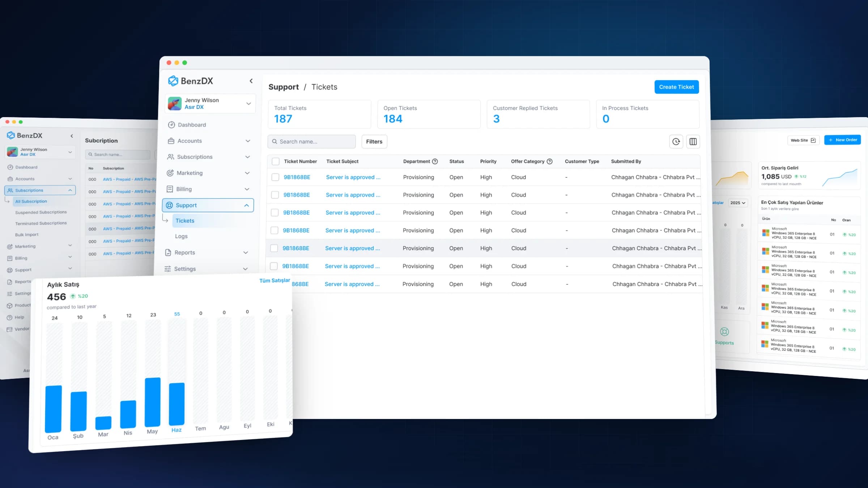Expand the Subscriptions chevron in the main sidebar
The height and width of the screenshot is (488, 868).
click(x=247, y=157)
